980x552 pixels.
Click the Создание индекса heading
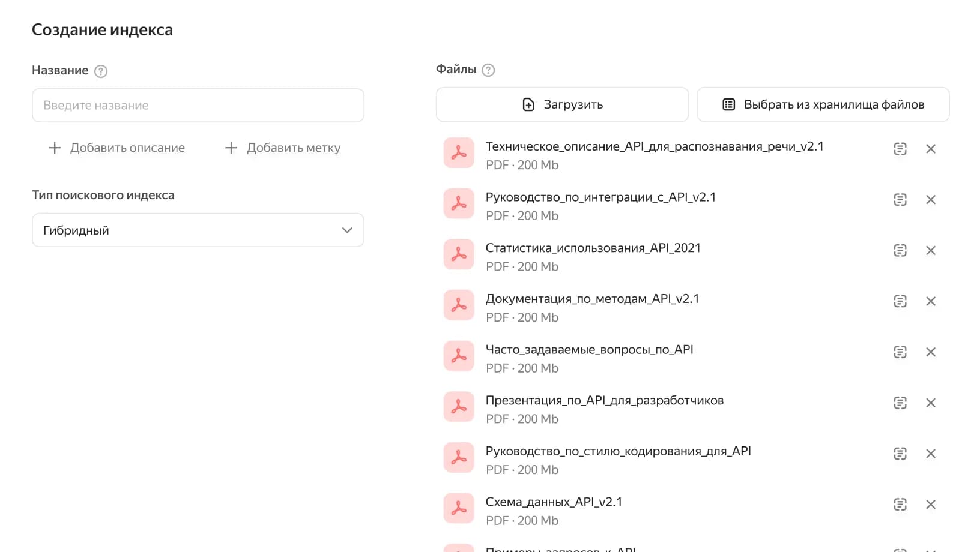coord(102,30)
